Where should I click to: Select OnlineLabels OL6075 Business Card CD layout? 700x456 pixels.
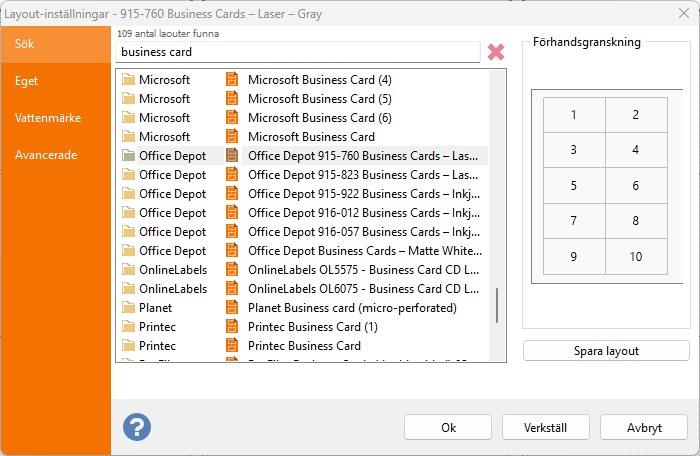(x=363, y=289)
